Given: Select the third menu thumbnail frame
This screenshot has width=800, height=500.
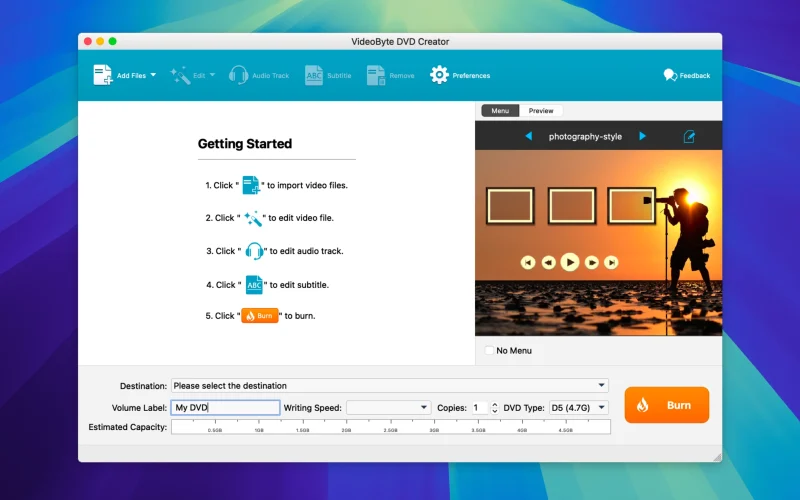Looking at the screenshot, I should coord(631,206).
